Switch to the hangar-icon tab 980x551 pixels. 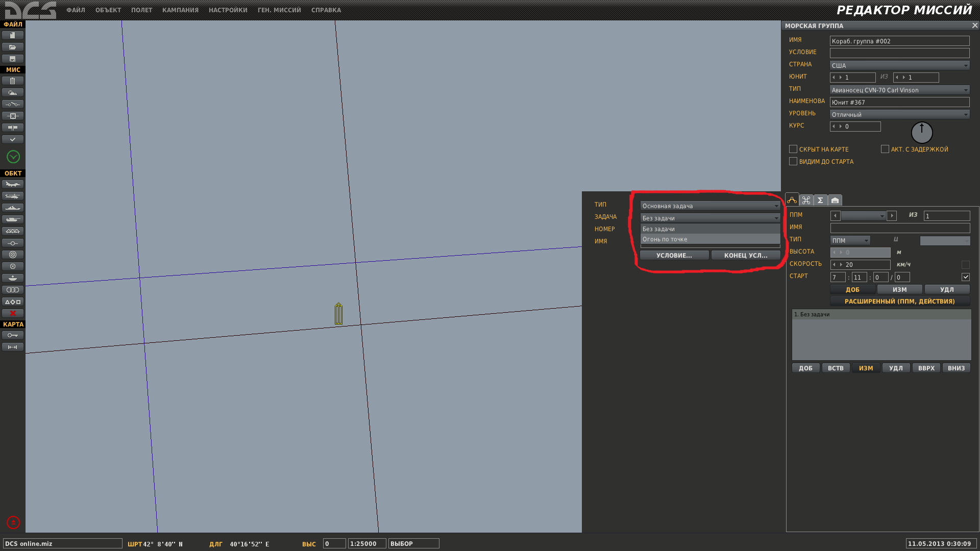[x=835, y=201]
